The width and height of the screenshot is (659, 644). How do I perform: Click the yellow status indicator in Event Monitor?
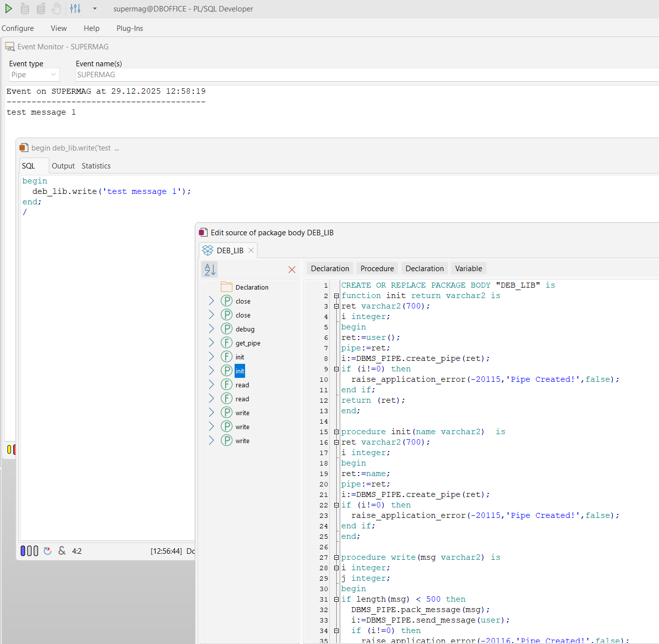9,449
